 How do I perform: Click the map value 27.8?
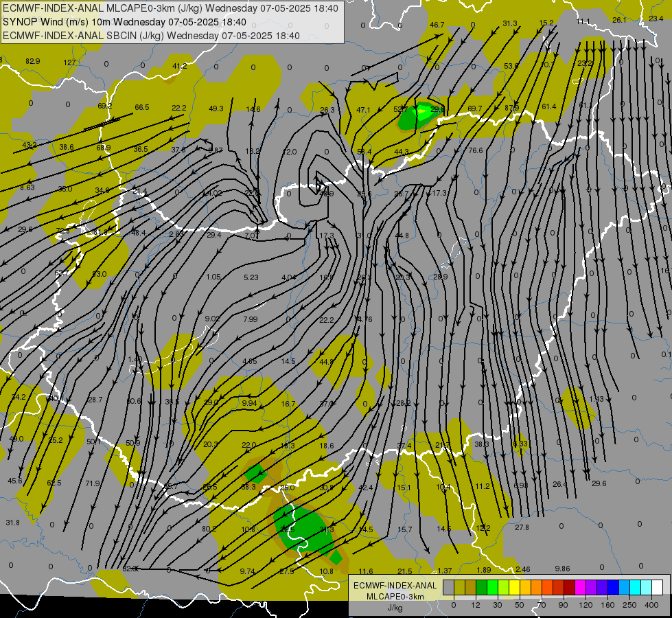(x=522, y=527)
